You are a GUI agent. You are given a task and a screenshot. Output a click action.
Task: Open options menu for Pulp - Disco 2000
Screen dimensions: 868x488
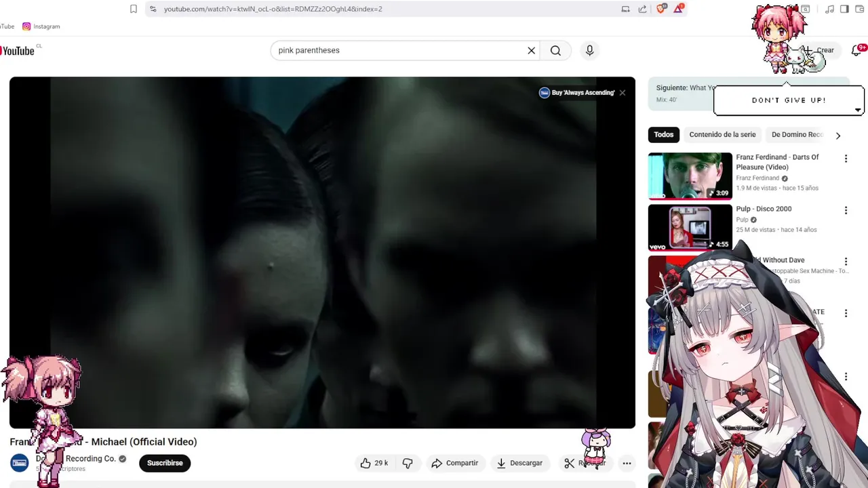point(846,210)
